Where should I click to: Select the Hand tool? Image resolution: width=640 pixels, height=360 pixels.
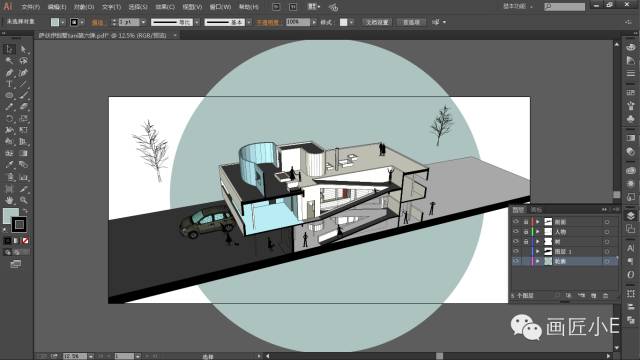[9, 200]
